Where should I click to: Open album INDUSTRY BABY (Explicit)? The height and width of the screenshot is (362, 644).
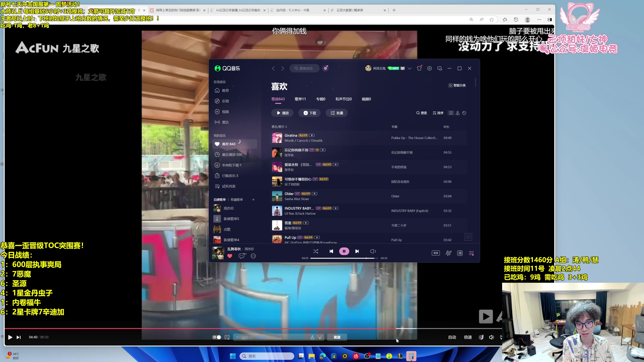[410, 211]
